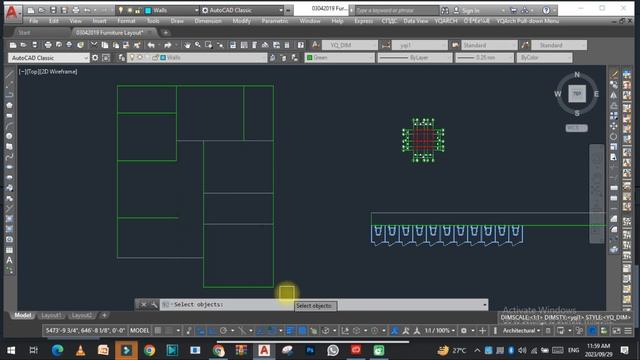The height and width of the screenshot is (360, 640).
Task: Toggle polar tracking in status bar
Action: (223, 330)
